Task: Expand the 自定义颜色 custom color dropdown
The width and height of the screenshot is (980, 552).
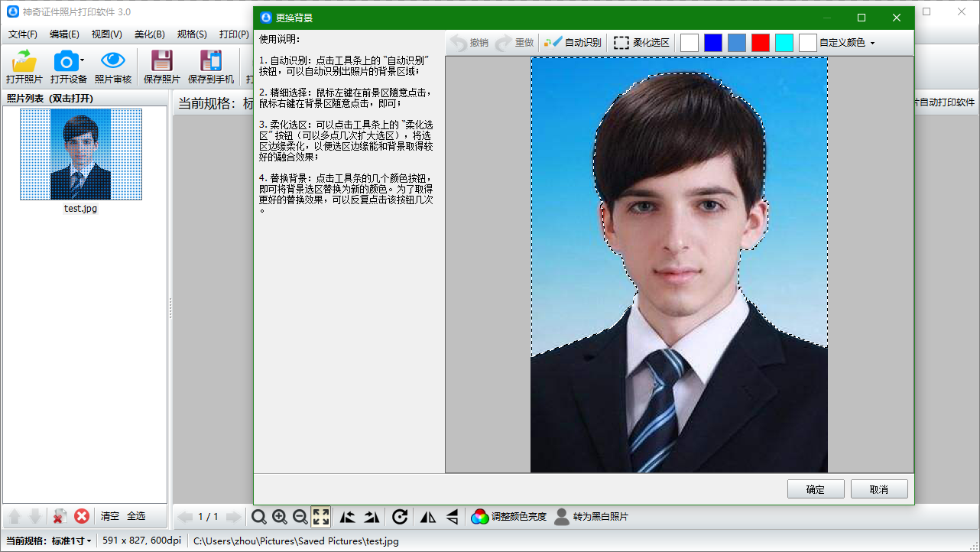Action: tap(872, 44)
